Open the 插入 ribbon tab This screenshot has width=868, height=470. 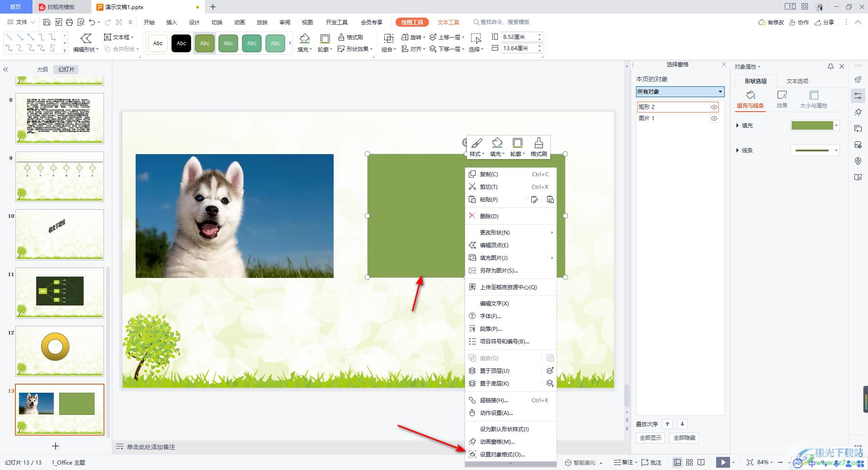coord(171,22)
